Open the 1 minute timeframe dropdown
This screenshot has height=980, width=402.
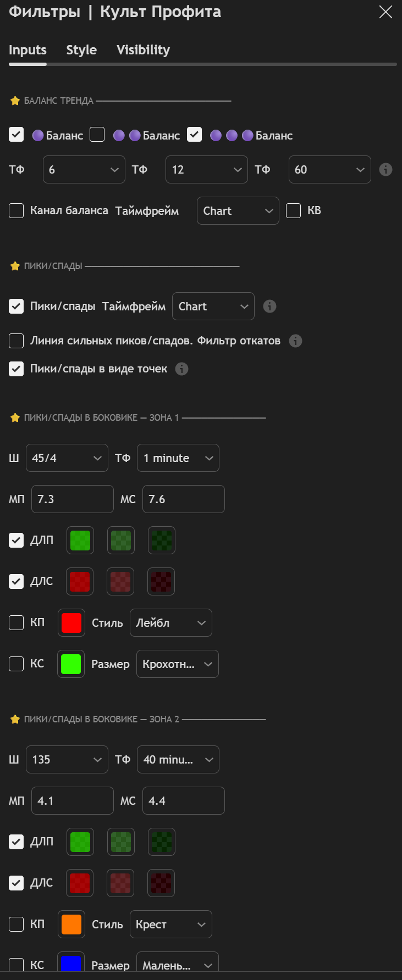[178, 458]
